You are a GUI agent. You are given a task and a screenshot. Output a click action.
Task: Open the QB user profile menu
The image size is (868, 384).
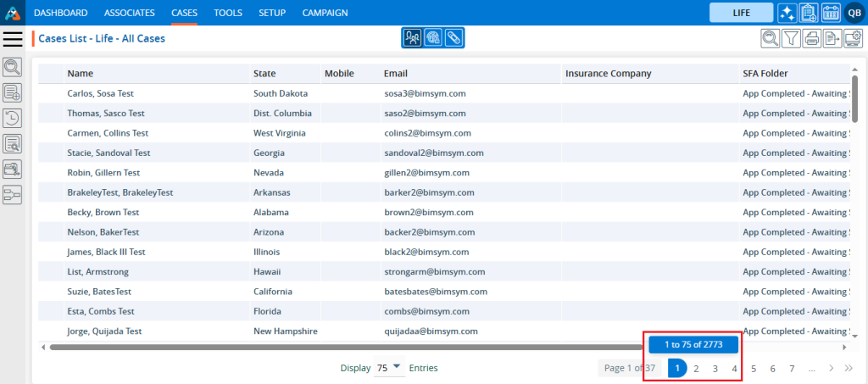[x=853, y=13]
